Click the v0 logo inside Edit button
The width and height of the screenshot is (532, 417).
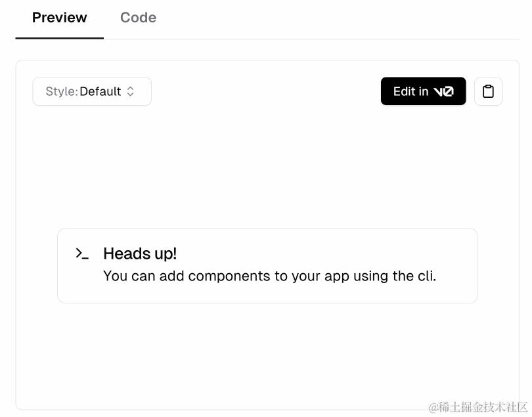coord(443,92)
